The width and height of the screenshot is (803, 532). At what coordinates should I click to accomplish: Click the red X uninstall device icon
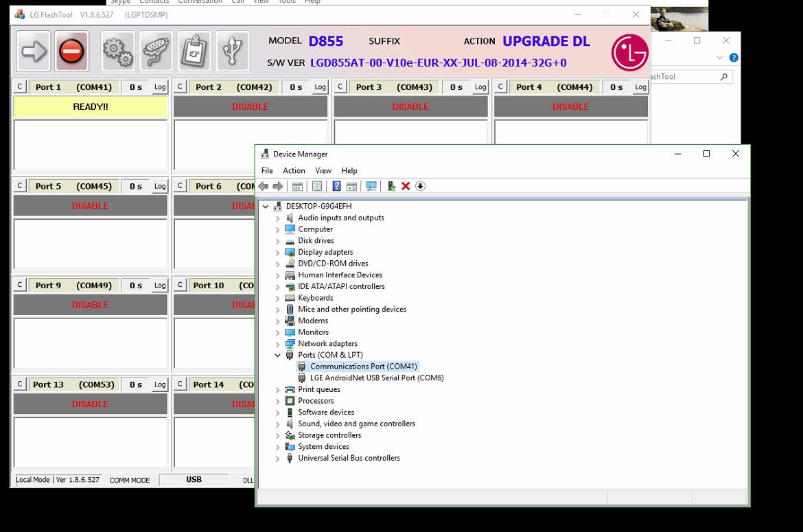coord(406,186)
